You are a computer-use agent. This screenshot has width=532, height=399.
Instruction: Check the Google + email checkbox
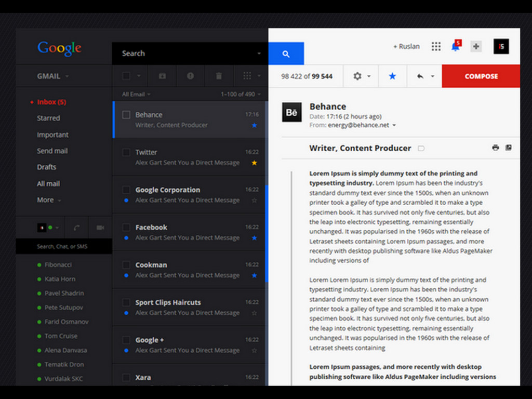tap(126, 340)
